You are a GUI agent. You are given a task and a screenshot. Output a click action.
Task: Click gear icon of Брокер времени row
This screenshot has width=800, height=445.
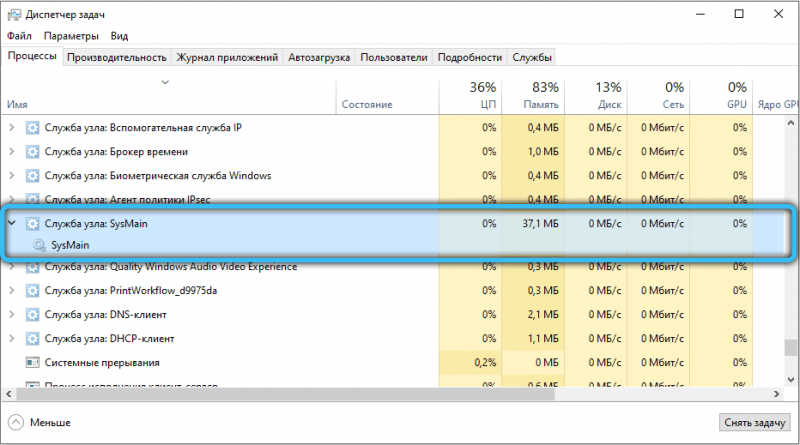tap(32, 152)
